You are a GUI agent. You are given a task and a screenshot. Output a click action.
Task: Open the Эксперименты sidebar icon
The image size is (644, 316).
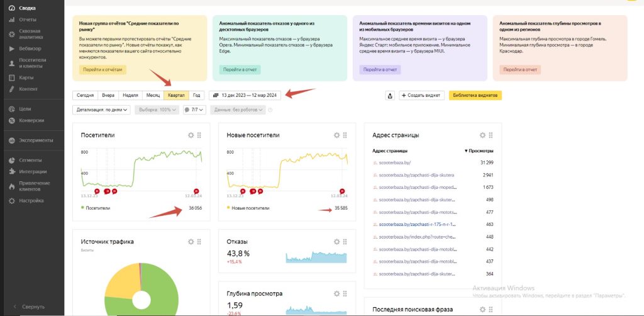[11, 140]
